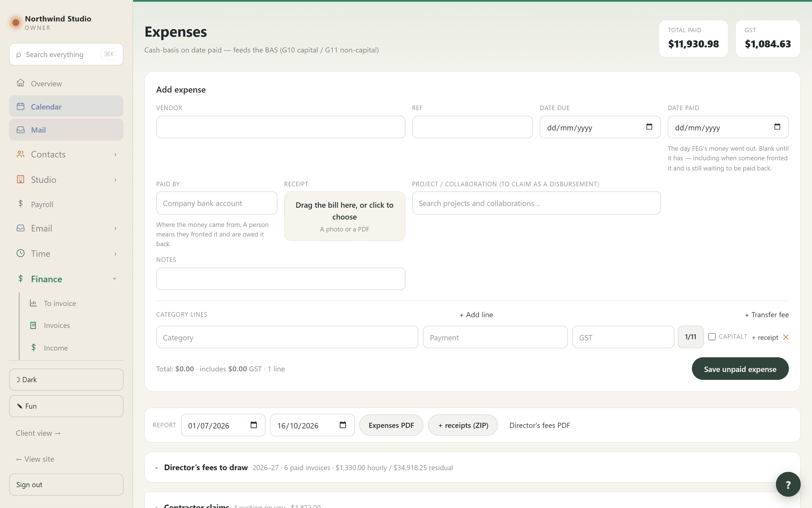Remove the category line with red X

tap(786, 337)
